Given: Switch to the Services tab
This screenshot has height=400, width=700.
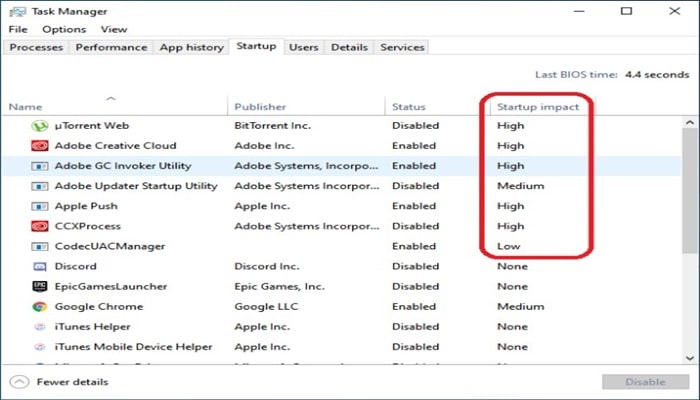Looking at the screenshot, I should [402, 47].
